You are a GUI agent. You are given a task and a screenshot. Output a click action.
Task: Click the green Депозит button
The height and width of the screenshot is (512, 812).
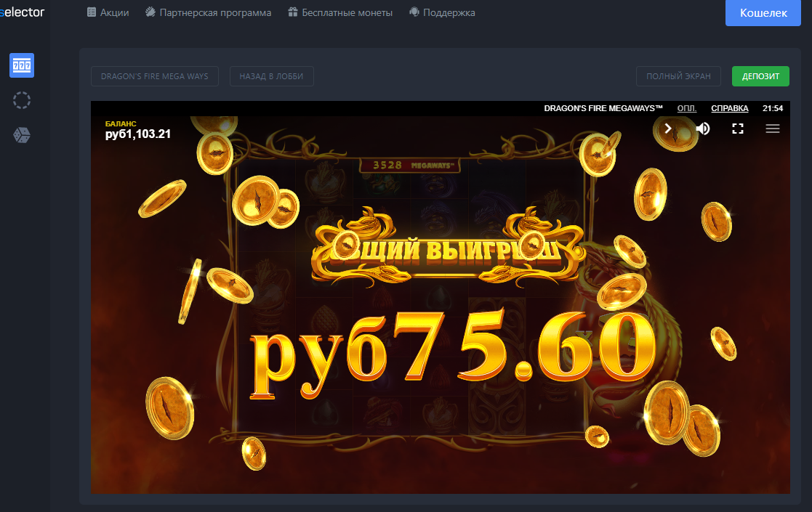760,76
